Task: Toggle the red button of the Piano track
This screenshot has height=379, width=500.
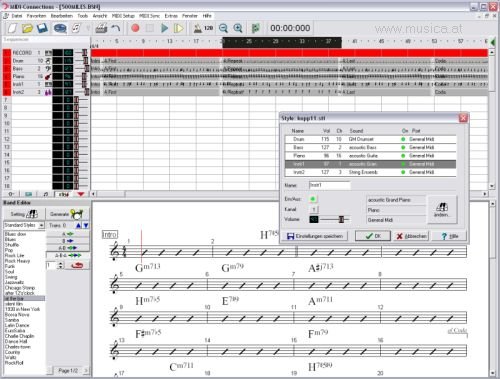Action: pyautogui.click(x=7, y=76)
